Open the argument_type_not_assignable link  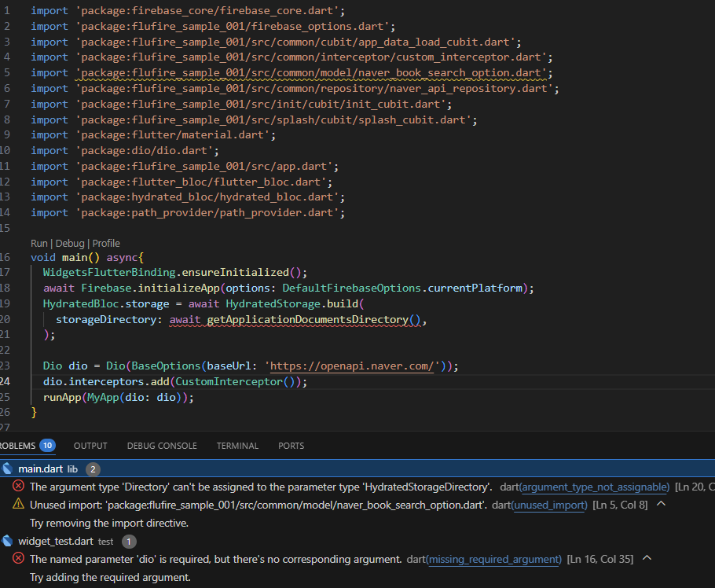coord(595,487)
